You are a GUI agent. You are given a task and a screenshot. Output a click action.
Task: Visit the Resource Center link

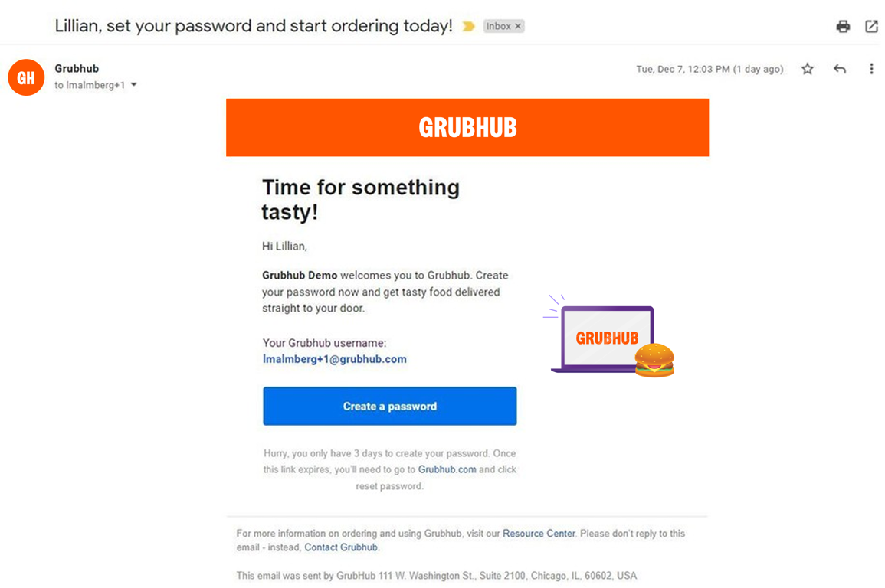(x=539, y=534)
